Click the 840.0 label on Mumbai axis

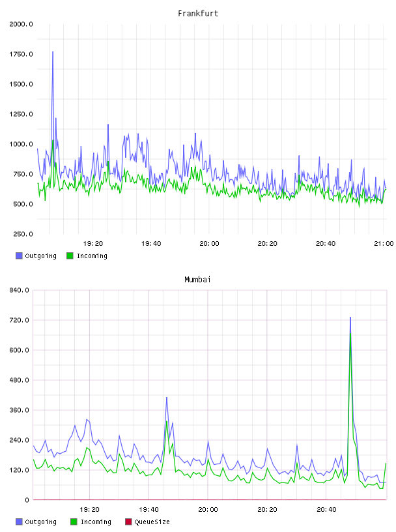click(20, 290)
